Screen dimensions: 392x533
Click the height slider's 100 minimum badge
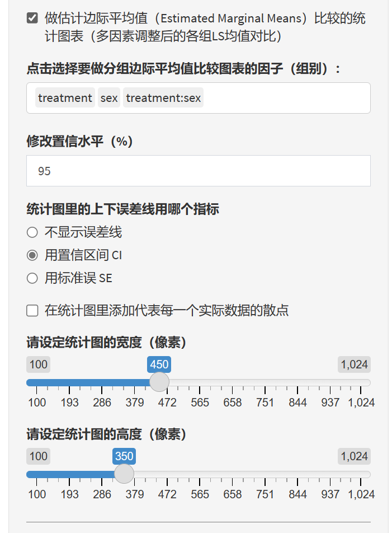(x=38, y=456)
